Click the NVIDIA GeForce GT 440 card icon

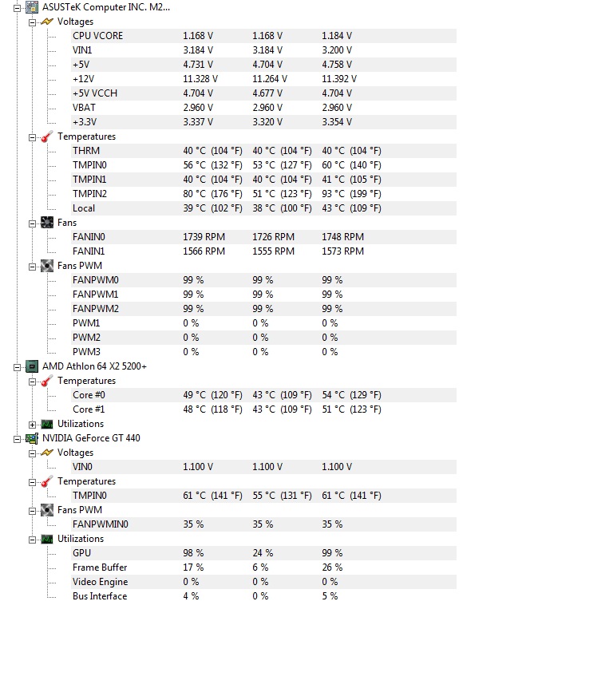coord(32,438)
